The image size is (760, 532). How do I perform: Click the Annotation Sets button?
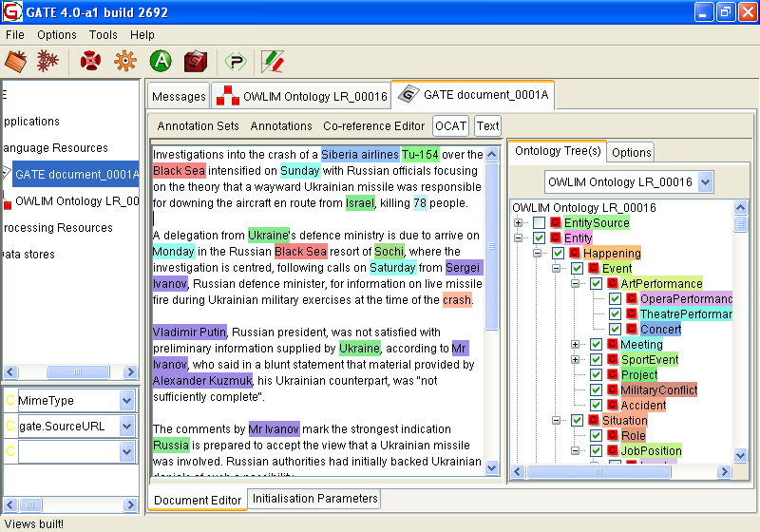[199, 125]
